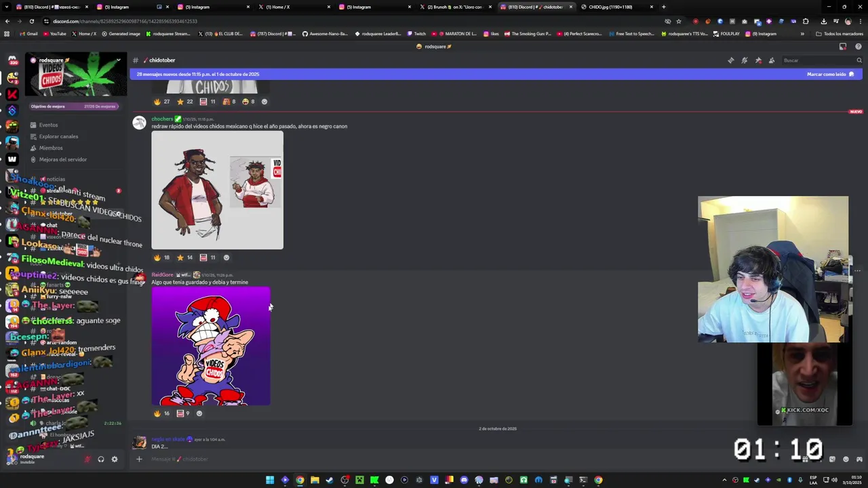Bookmark this page star icon

tap(679, 21)
